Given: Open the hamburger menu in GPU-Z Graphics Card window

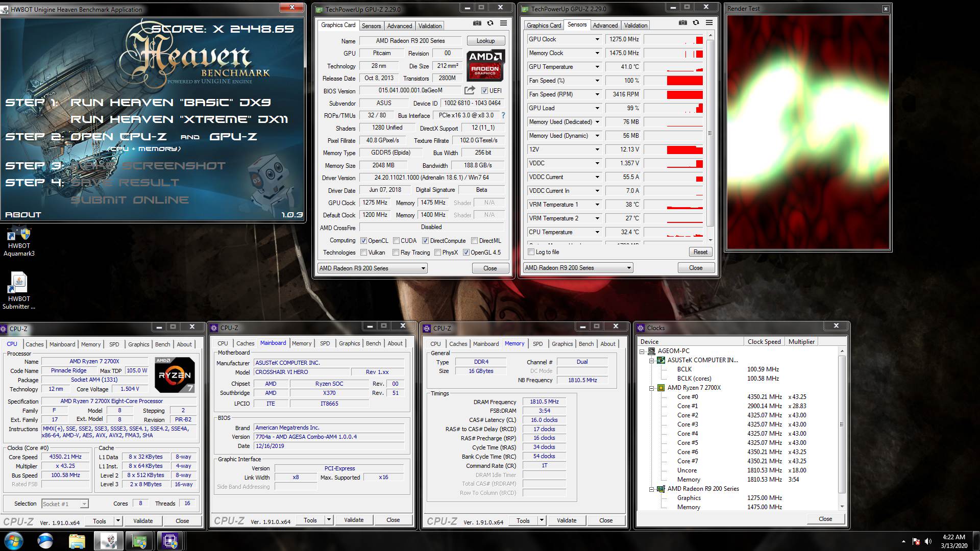Looking at the screenshot, I should coord(503,23).
